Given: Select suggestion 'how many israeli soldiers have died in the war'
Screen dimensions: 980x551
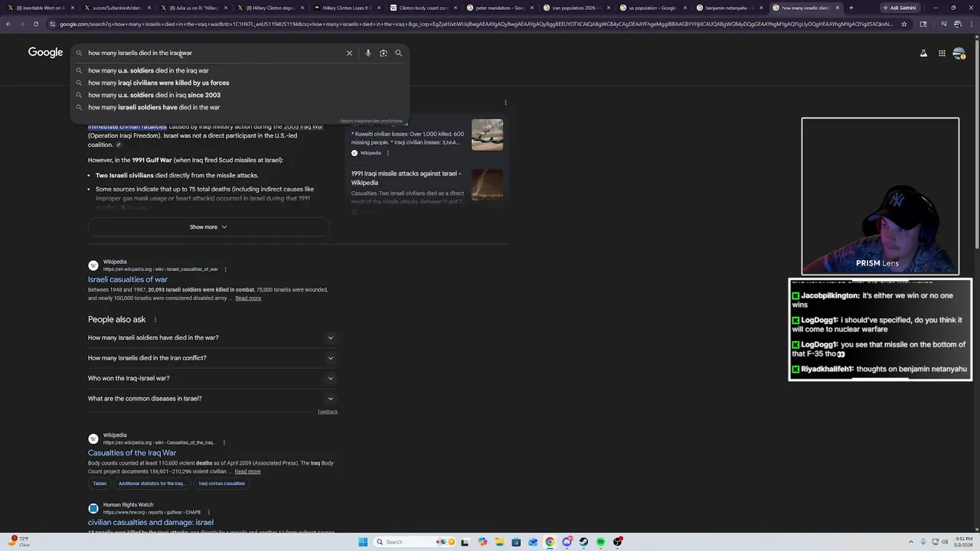Looking at the screenshot, I should tap(240, 107).
